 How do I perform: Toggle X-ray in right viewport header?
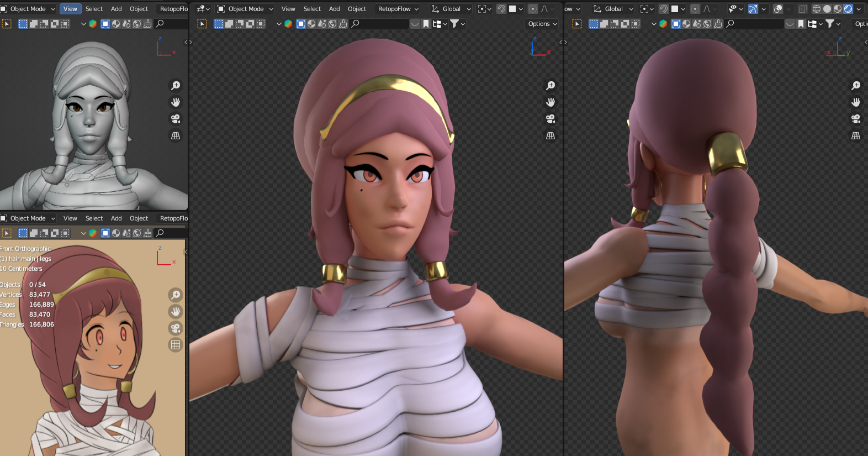pos(802,9)
